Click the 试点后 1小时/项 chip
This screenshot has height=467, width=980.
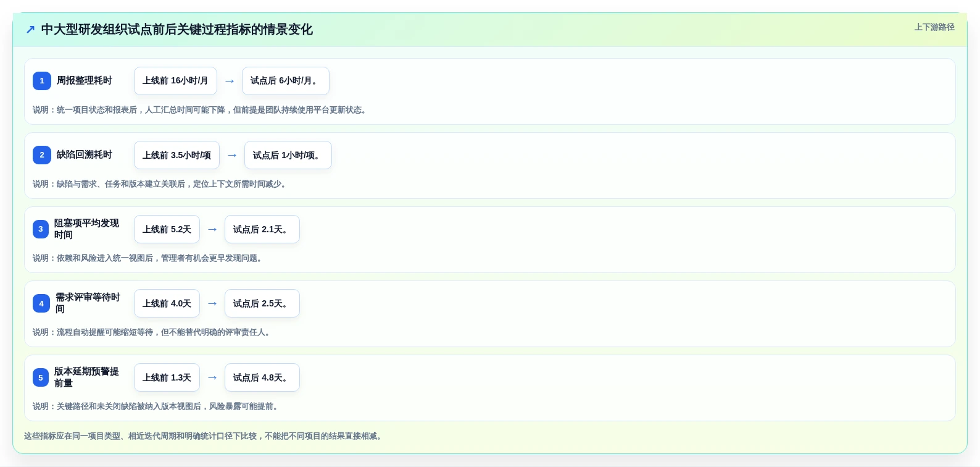pos(288,155)
